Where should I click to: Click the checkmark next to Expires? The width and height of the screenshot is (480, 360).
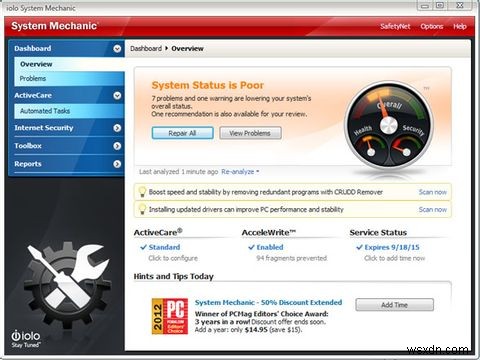[359, 247]
